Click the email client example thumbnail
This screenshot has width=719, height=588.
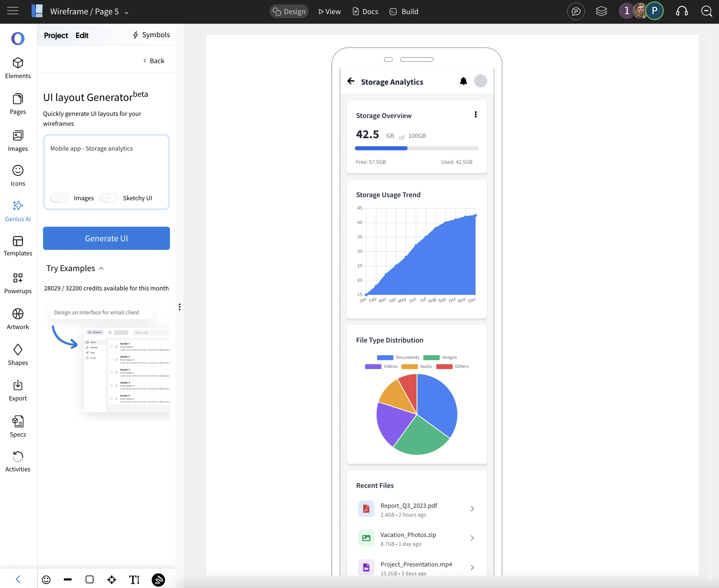click(127, 369)
